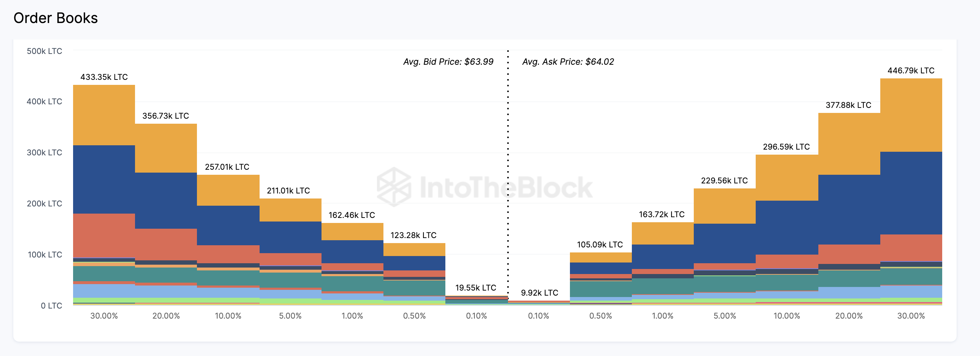The width and height of the screenshot is (980, 356).
Task: Click the 9.92k LTC ask label
Action: [539, 293]
